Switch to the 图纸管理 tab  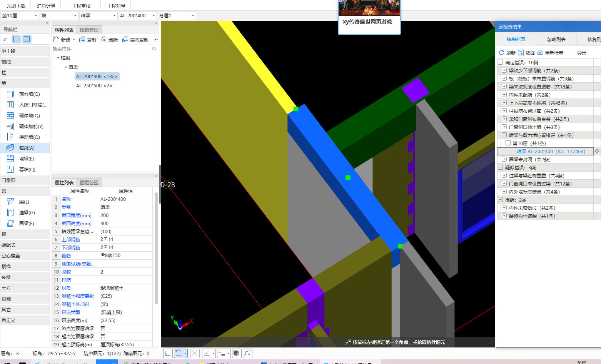[89, 30]
